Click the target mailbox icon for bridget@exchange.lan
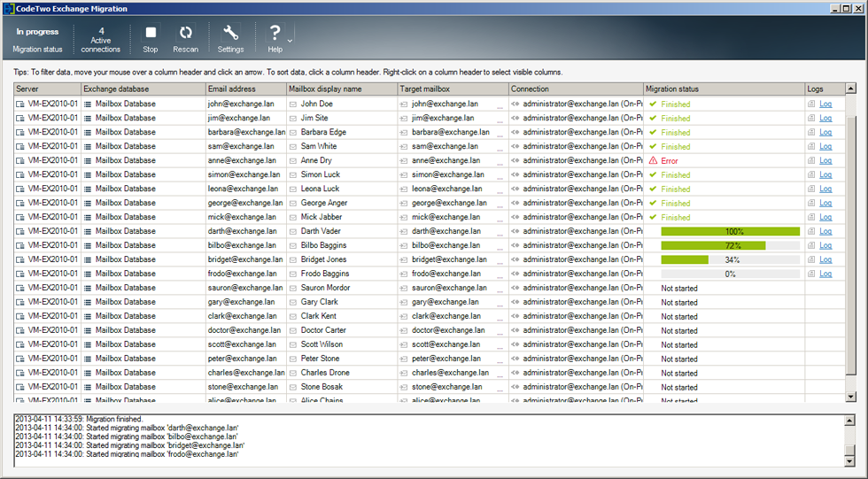The image size is (868, 479). coord(404,260)
